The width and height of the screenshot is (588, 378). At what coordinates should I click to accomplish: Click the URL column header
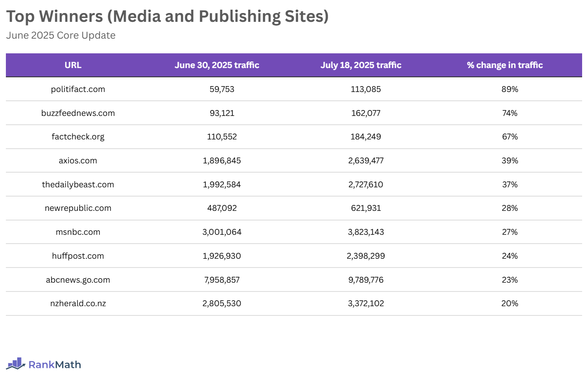click(x=73, y=65)
